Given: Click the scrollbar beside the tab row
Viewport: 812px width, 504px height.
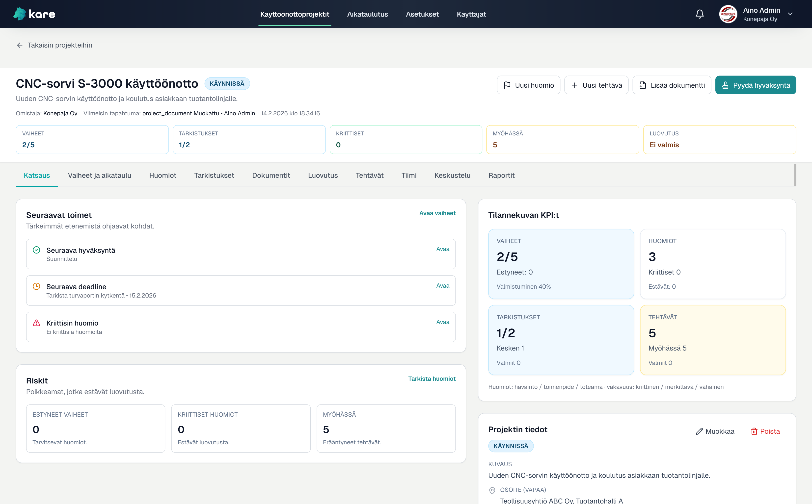Looking at the screenshot, I should (795, 175).
